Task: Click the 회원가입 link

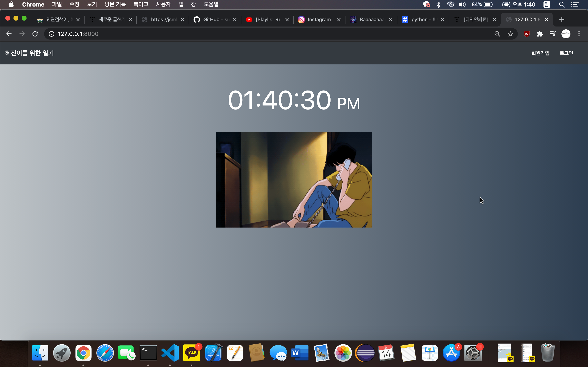Action: point(540,53)
